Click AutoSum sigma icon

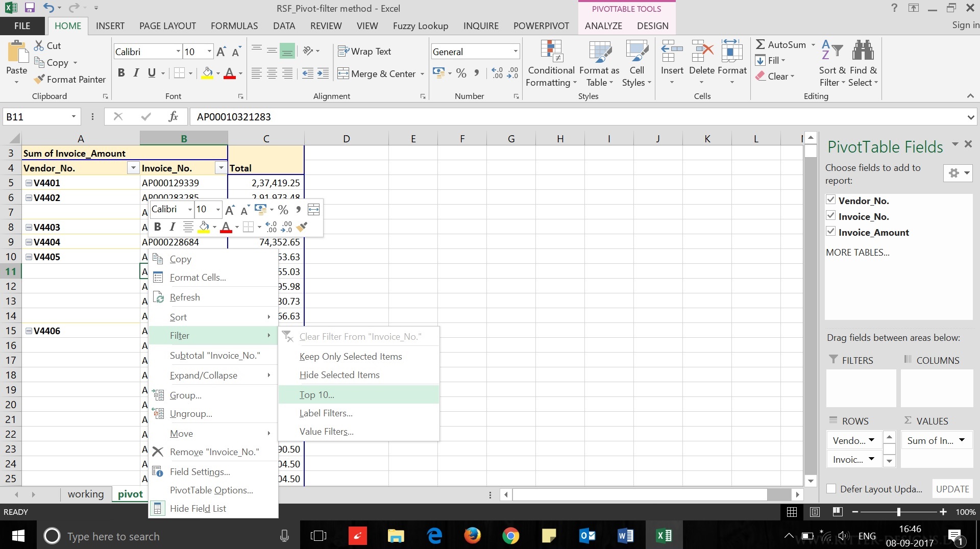(760, 45)
